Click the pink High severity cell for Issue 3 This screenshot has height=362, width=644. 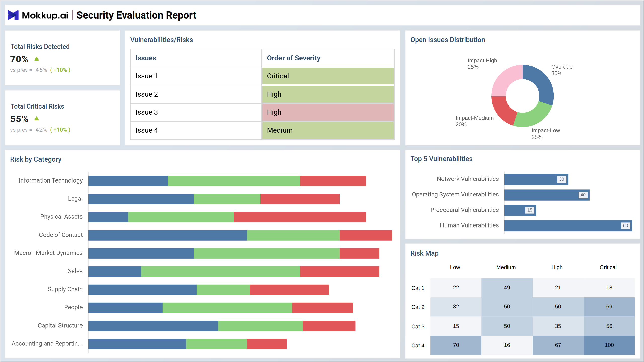click(328, 112)
